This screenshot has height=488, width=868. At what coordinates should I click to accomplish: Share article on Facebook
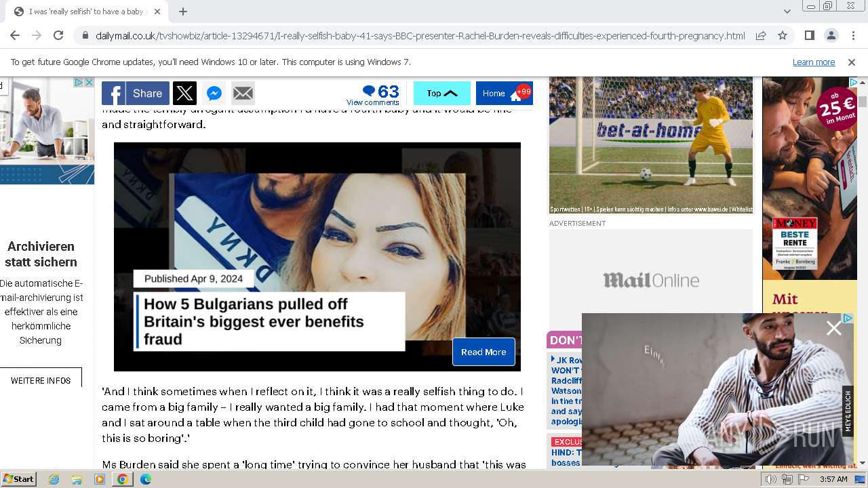point(135,94)
